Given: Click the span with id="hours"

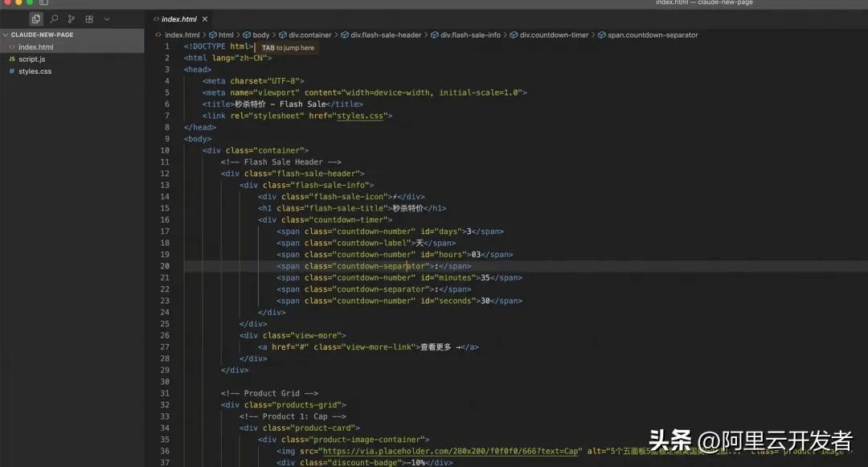Looking at the screenshot, I should [x=394, y=255].
